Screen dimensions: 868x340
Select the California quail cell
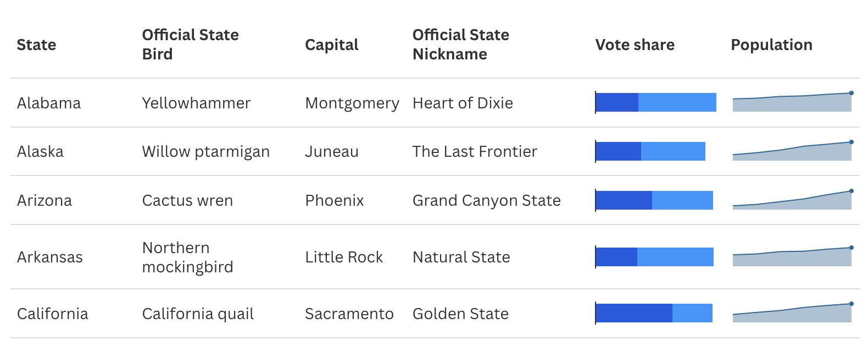[198, 314]
